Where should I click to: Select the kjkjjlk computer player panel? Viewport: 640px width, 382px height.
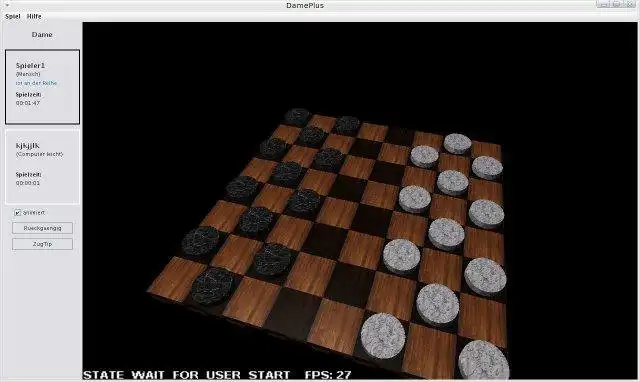[42, 167]
